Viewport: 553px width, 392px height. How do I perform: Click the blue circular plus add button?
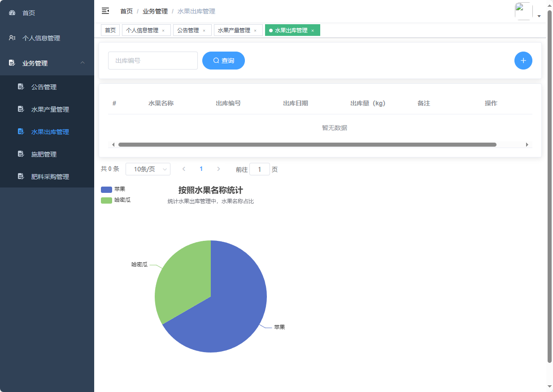coord(523,61)
